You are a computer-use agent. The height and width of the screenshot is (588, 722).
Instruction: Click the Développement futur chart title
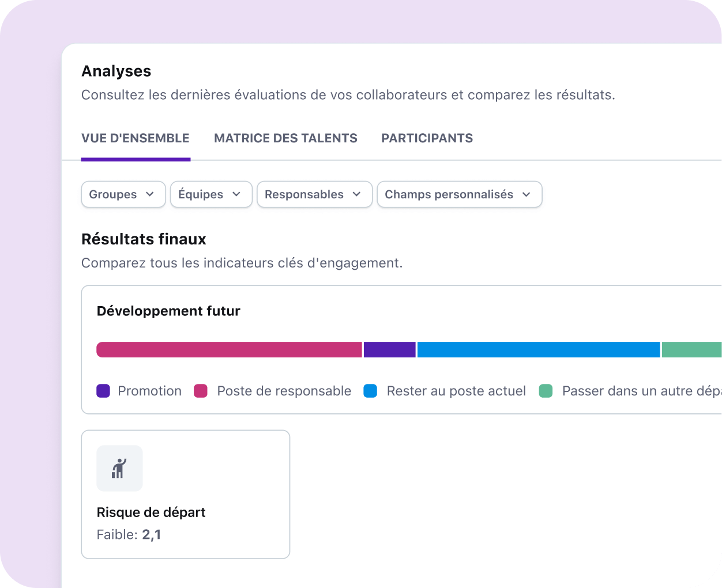coord(168,311)
